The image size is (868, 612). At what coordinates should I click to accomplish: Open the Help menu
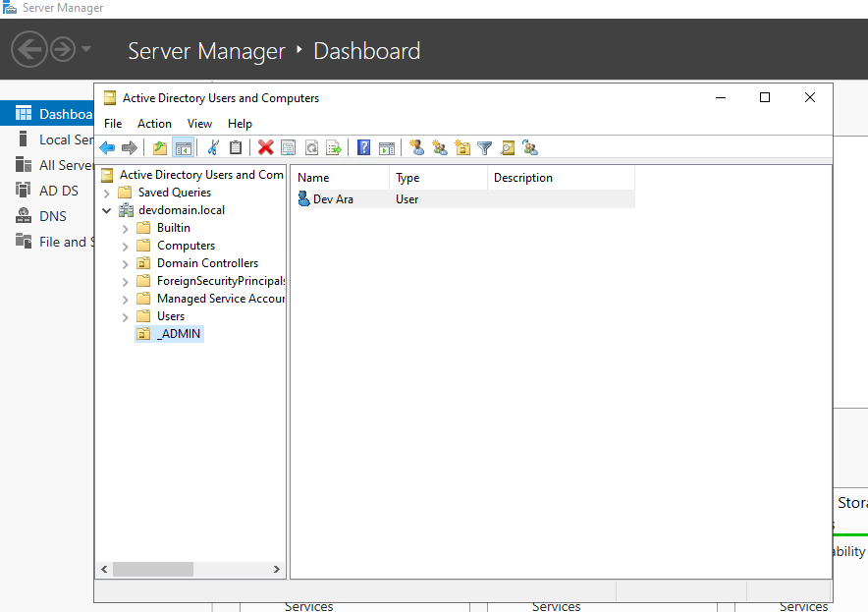click(240, 124)
